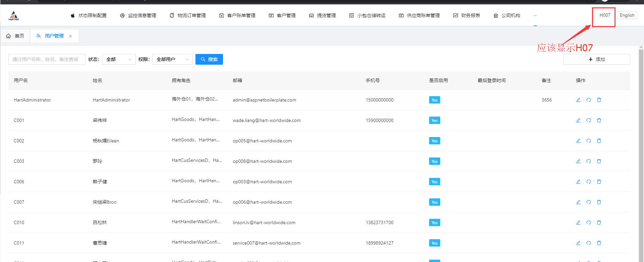Delete user C002 using the trash icon
Screen dimensions: 644x262
[599, 141]
